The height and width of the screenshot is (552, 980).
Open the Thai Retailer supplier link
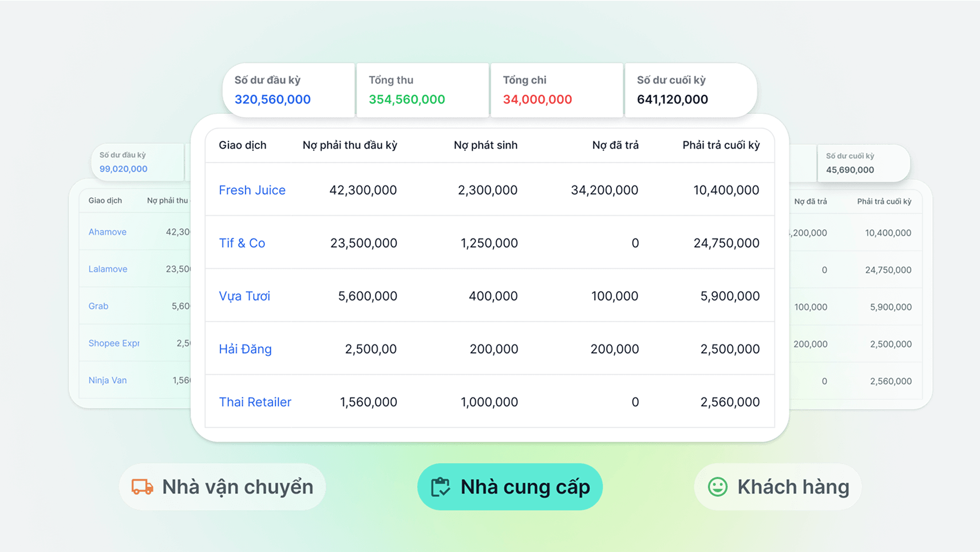pos(255,402)
